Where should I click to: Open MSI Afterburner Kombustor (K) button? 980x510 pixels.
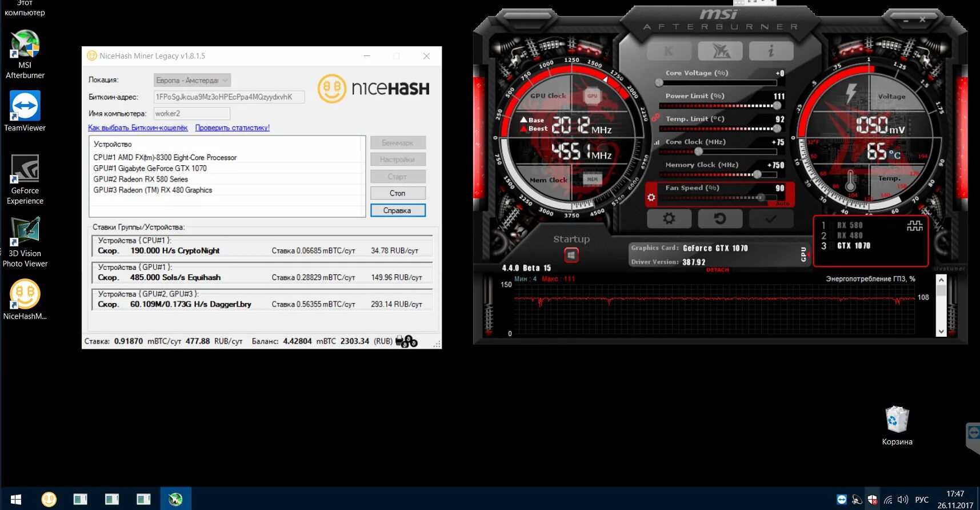tap(669, 51)
